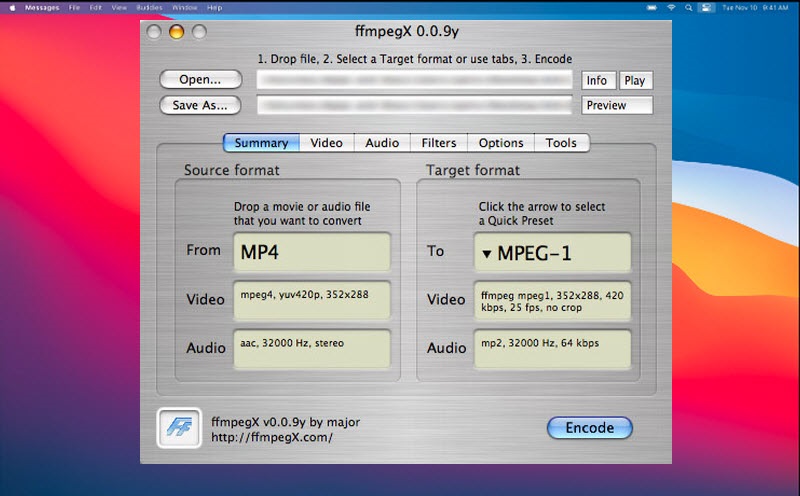Minimize the ffmpegX window with yellow button
Screen dimensions: 800x496
pyautogui.click(x=177, y=32)
